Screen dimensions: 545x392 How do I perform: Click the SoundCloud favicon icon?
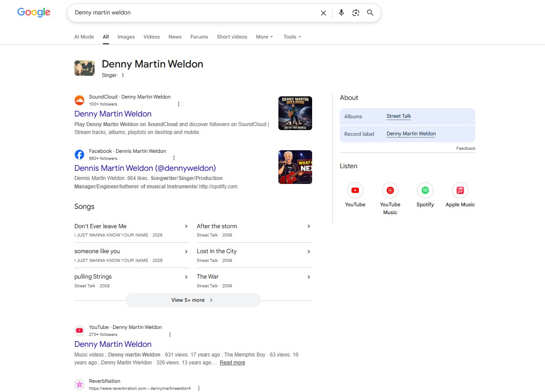click(x=79, y=100)
